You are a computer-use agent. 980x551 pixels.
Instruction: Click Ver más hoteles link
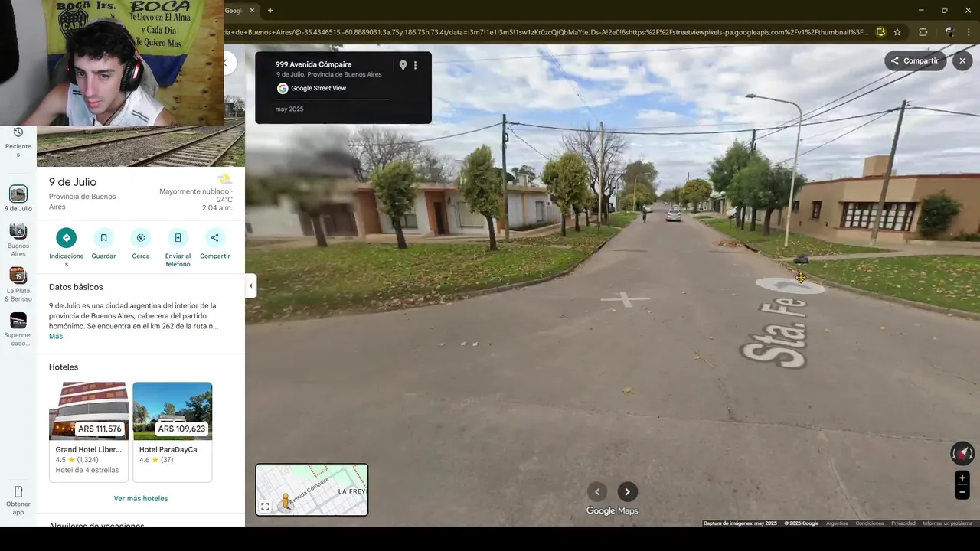(x=141, y=498)
